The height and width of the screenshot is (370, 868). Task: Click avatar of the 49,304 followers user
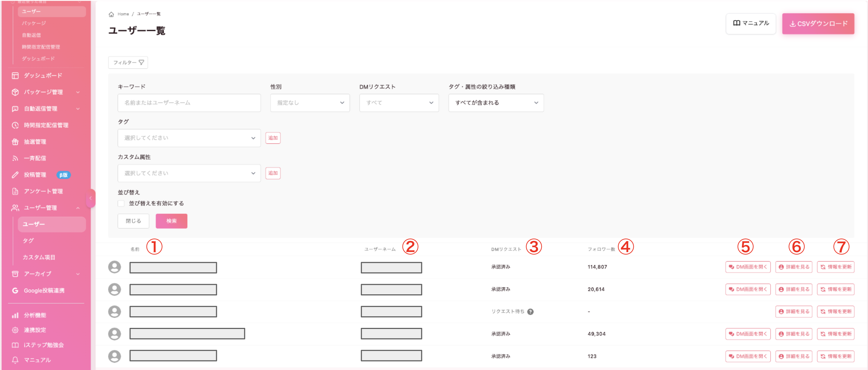pyautogui.click(x=114, y=334)
